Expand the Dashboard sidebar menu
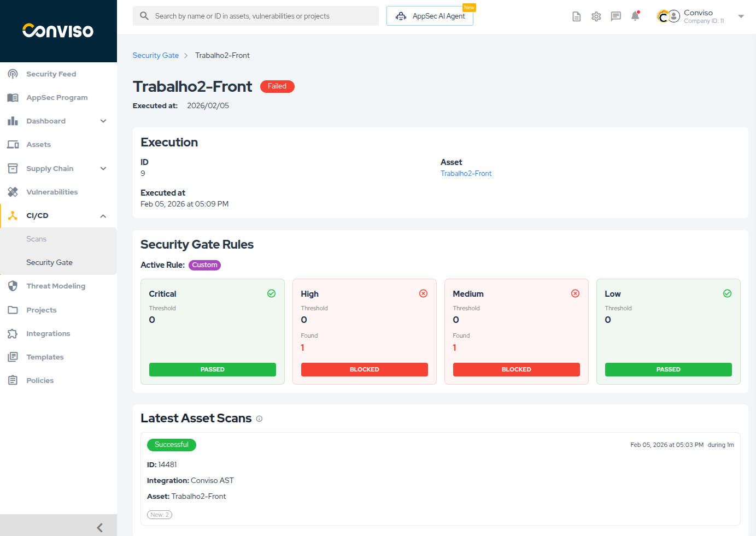This screenshot has height=536, width=756. coord(103,121)
